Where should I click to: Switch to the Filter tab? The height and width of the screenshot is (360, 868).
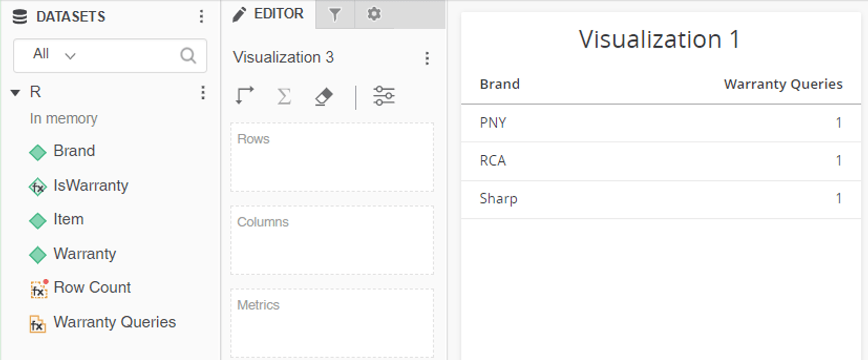[x=335, y=14]
